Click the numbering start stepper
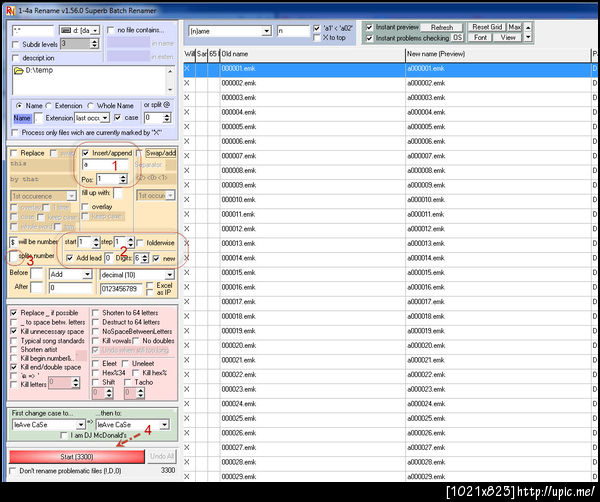The image size is (600, 502). 96,242
